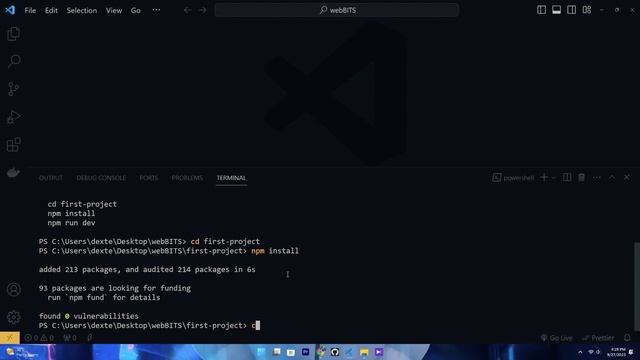Click the VS Code logo icon
The height and width of the screenshot is (360, 640).
tap(10, 10)
